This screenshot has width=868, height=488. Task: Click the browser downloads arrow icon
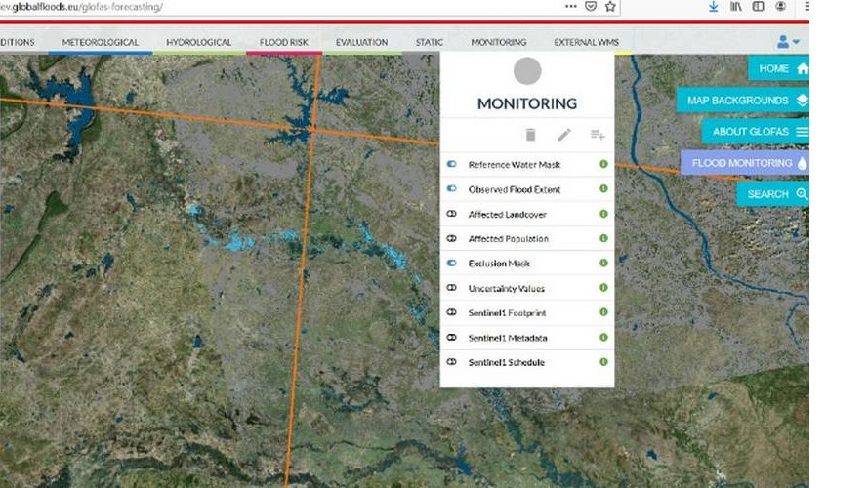click(x=714, y=6)
